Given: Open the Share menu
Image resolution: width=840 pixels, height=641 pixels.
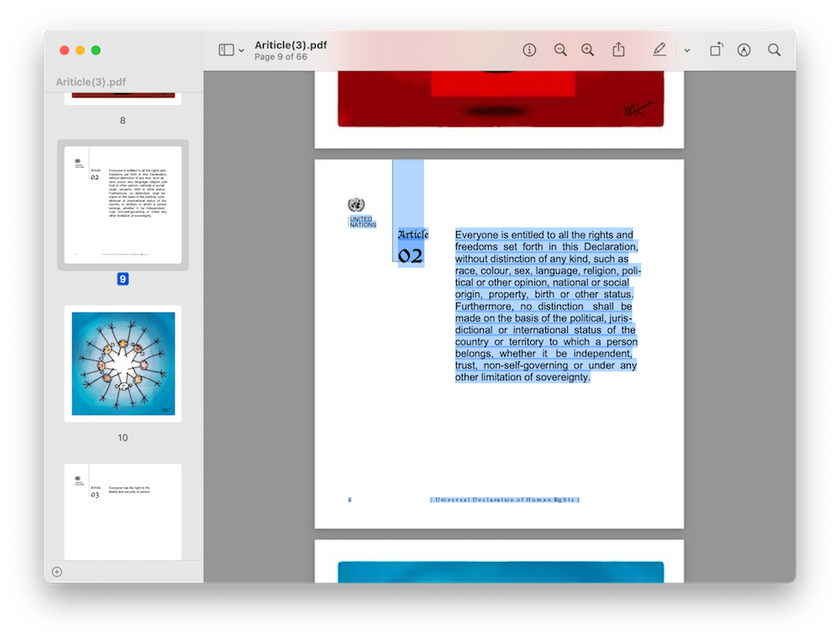Looking at the screenshot, I should 619,50.
